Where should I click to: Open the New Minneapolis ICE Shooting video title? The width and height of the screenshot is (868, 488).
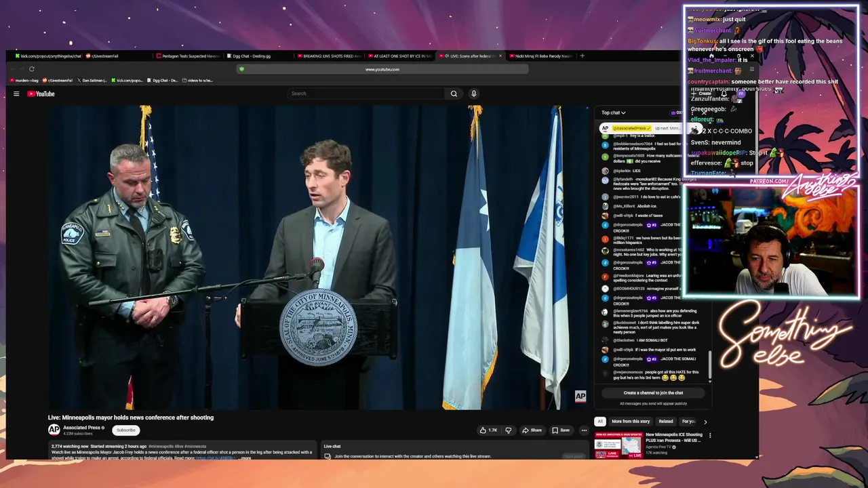[674, 437]
